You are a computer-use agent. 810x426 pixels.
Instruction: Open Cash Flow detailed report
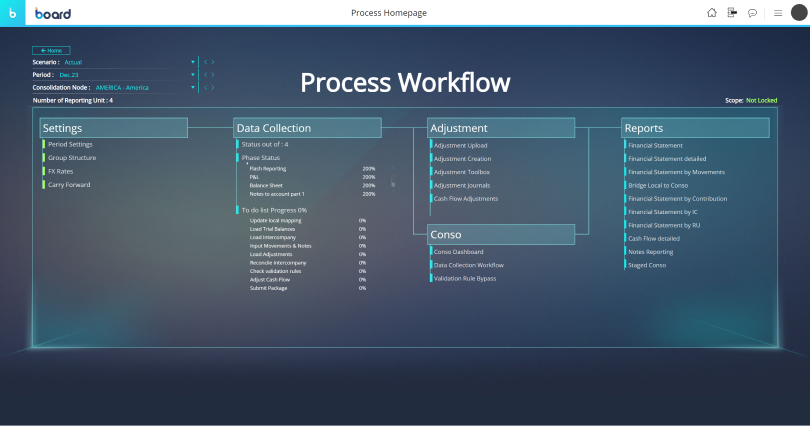tap(653, 239)
